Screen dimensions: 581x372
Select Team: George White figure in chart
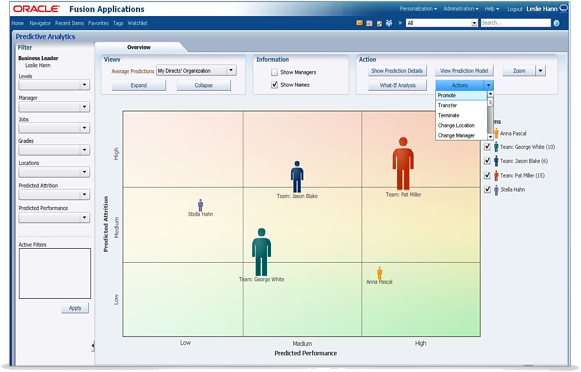(x=261, y=252)
